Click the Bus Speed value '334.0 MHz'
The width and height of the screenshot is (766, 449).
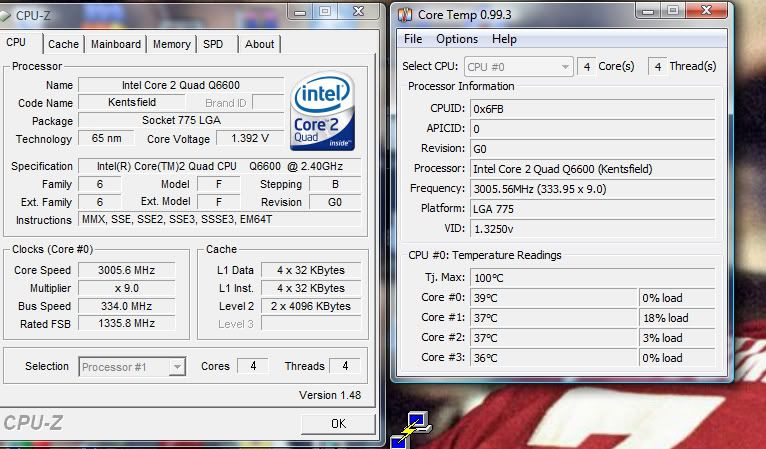click(x=127, y=306)
